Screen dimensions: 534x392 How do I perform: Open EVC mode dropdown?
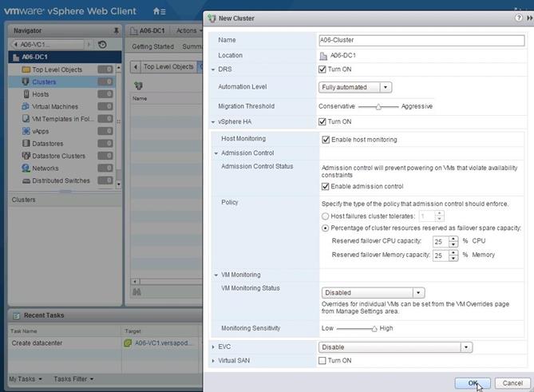(x=395, y=347)
